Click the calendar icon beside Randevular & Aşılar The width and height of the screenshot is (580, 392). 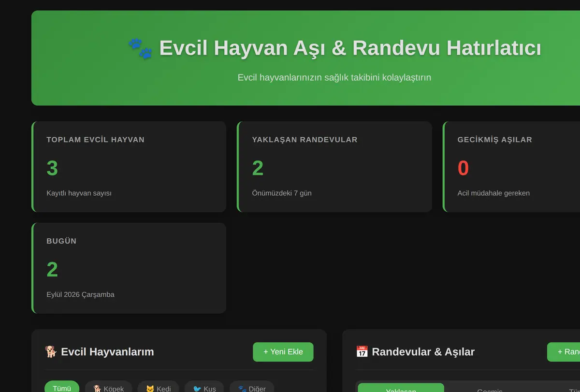tap(362, 352)
